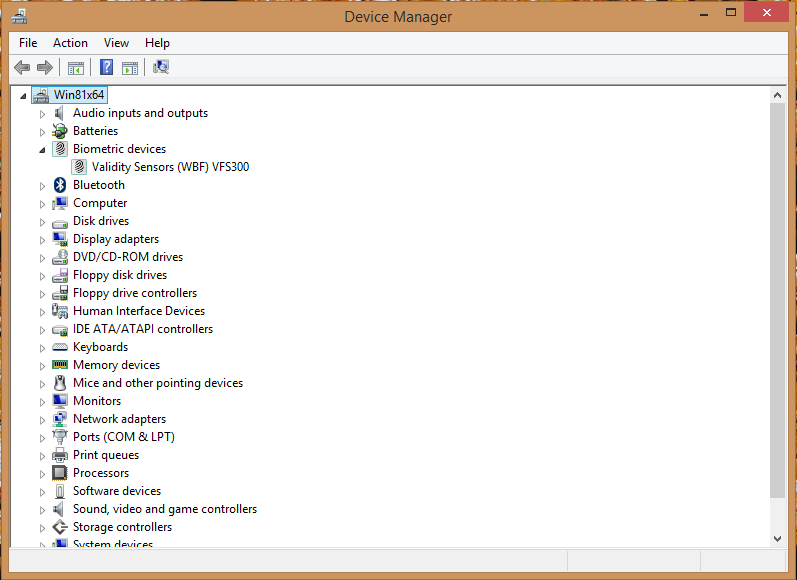Image resolution: width=797 pixels, height=580 pixels.
Task: Click the Software devices icon
Action: pos(60,491)
